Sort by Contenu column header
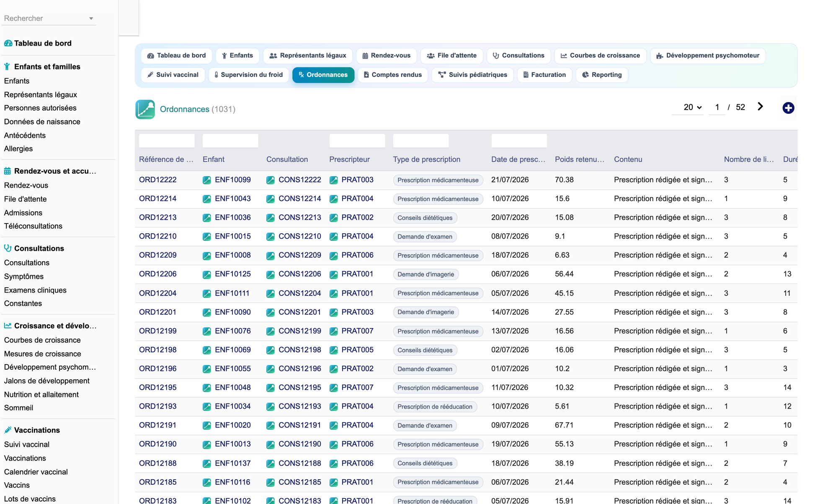The width and height of the screenshot is (815, 504). pyautogui.click(x=628, y=159)
